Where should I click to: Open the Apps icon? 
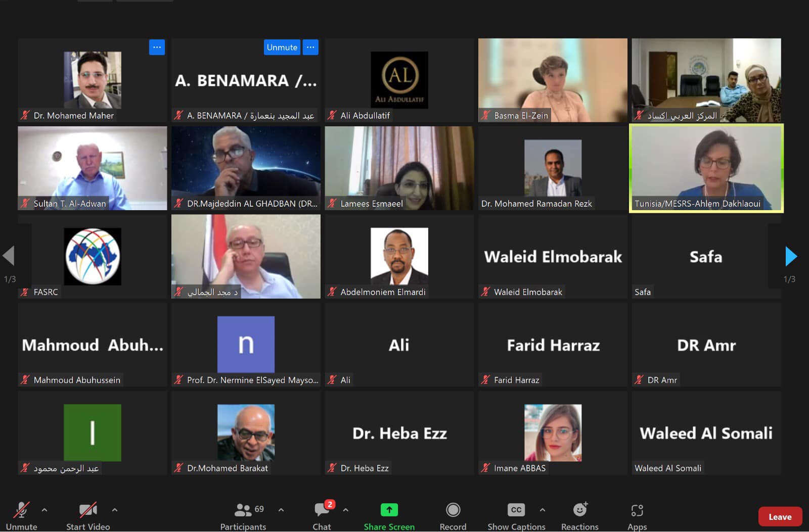pyautogui.click(x=637, y=510)
